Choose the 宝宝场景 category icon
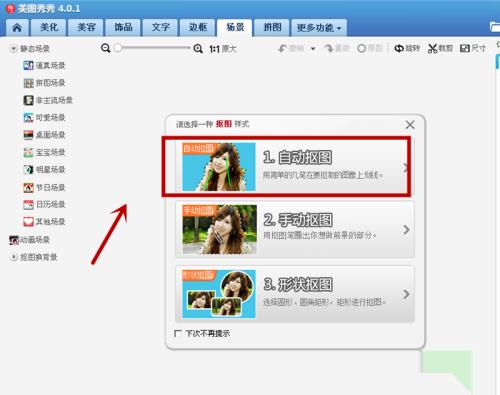Image resolution: width=500 pixels, height=395 pixels. [29, 153]
